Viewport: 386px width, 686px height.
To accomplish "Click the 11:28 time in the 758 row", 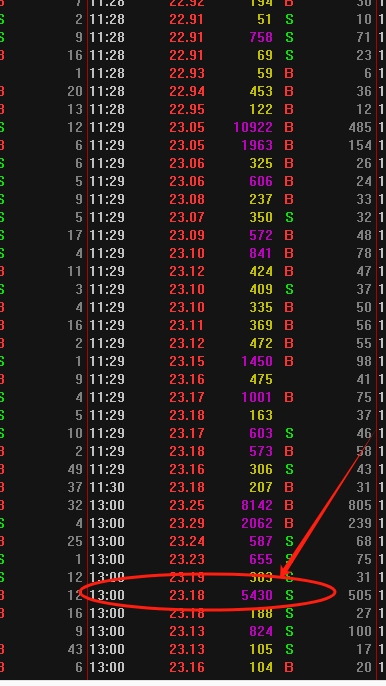I will point(107,38).
